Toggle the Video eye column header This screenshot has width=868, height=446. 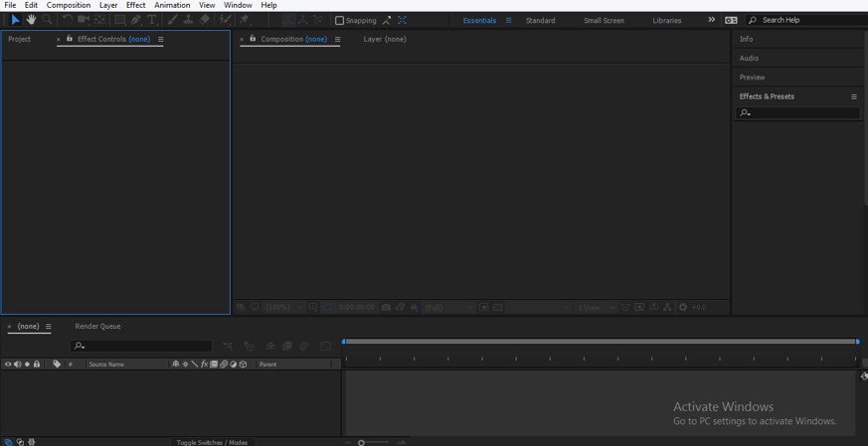pos(8,365)
